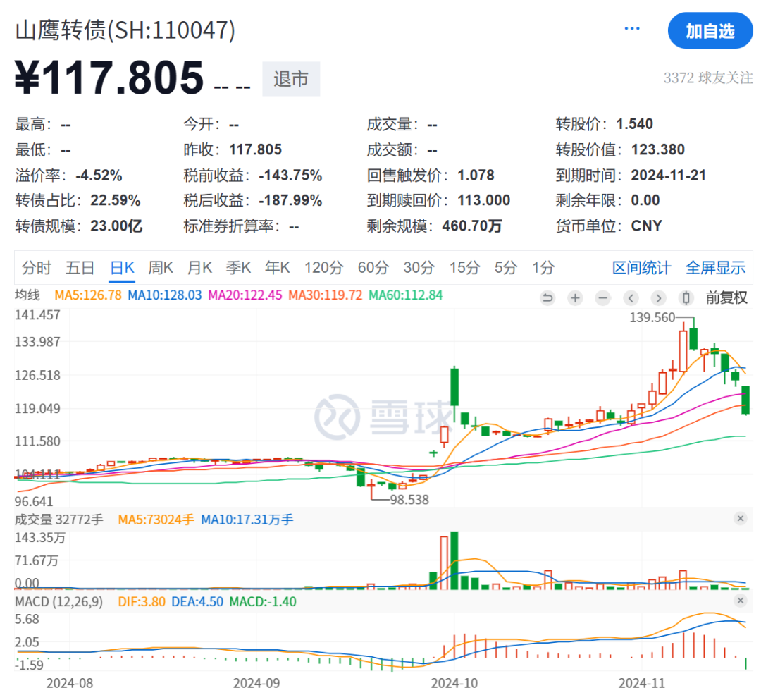This screenshot has height=700, width=761.
Task: Select the 60分 interval tab
Action: pos(373,268)
